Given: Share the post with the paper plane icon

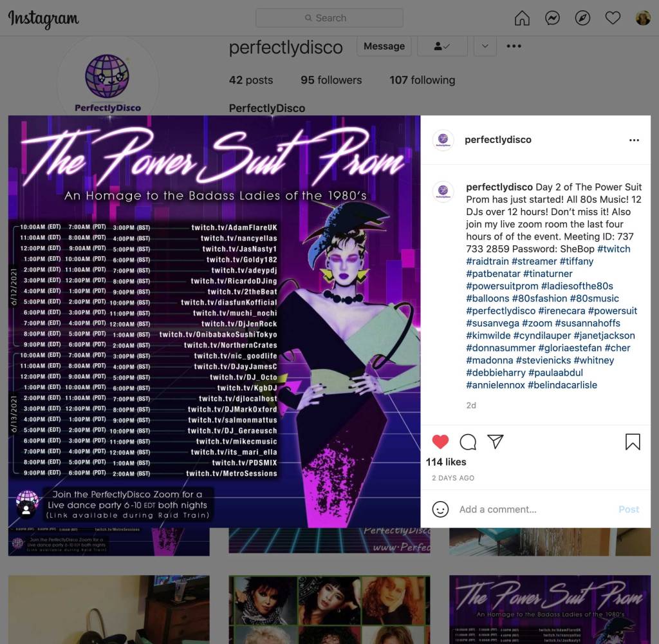Looking at the screenshot, I should 496,442.
